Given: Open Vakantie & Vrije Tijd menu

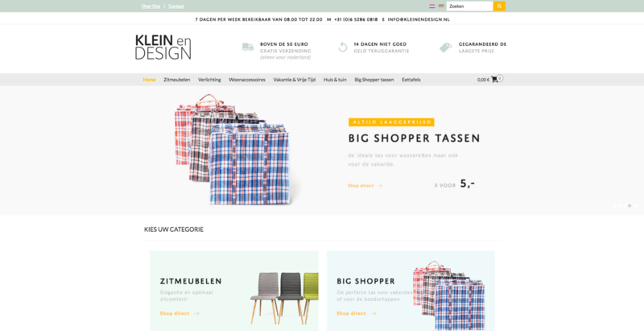Looking at the screenshot, I should (x=294, y=80).
